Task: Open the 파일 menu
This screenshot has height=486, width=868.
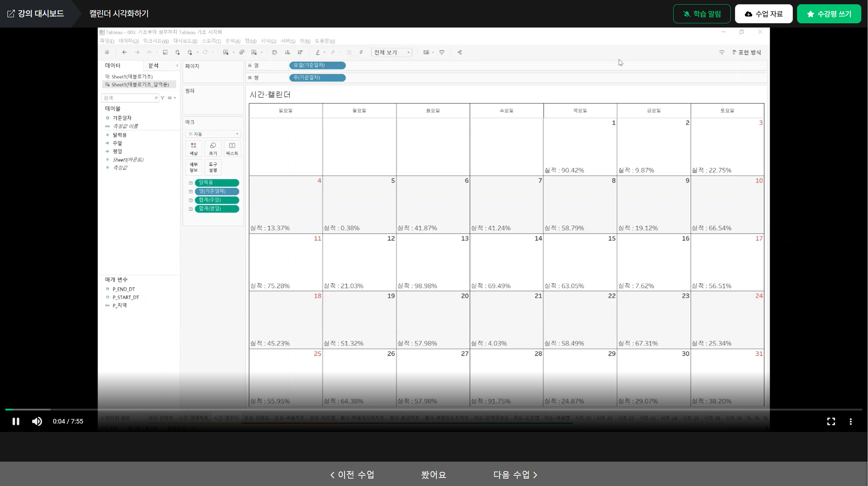Action: tap(107, 41)
